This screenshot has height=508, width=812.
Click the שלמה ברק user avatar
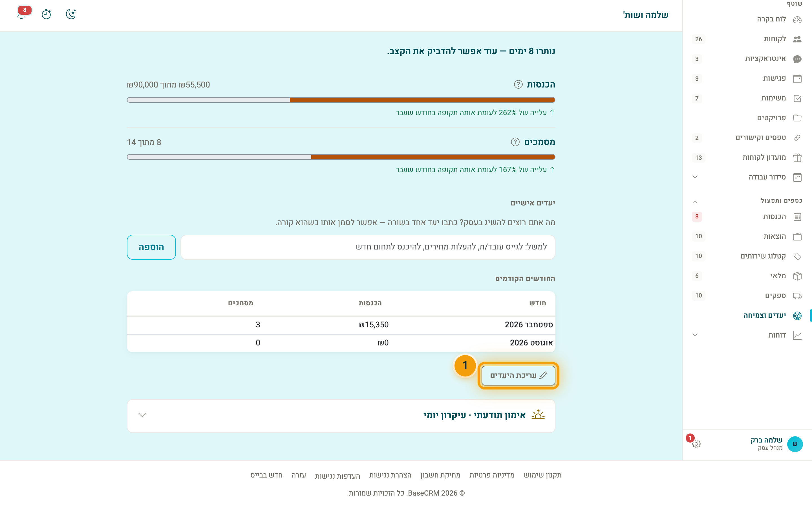[795, 444]
